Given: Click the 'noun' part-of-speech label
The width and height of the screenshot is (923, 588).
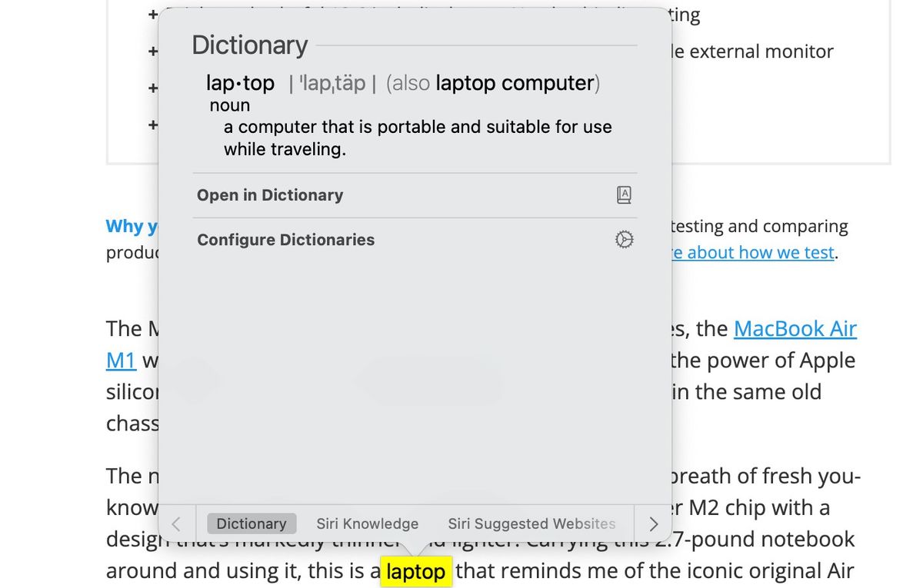Looking at the screenshot, I should [x=229, y=105].
